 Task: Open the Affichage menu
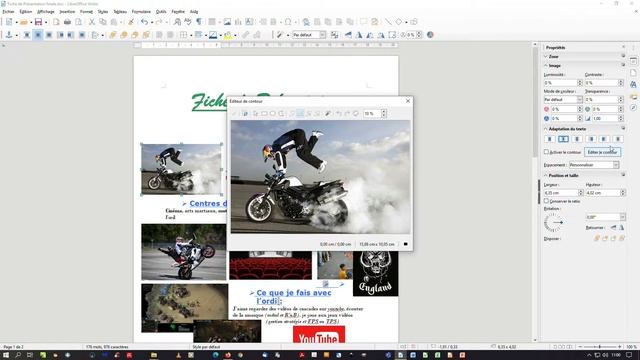click(46, 12)
